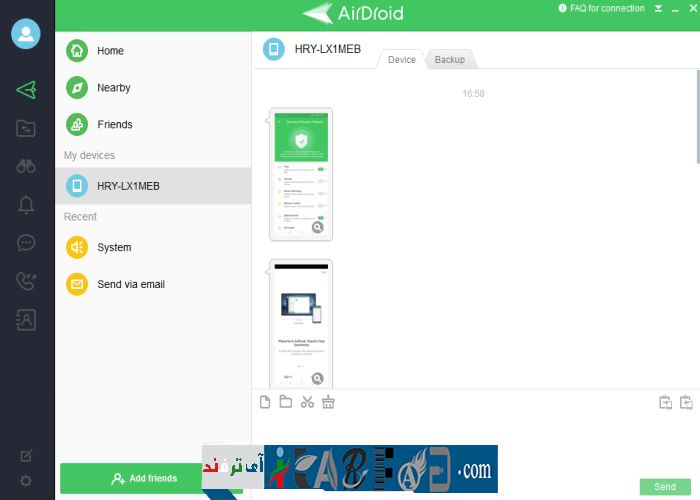Open the Messages speech bubble icon
700x500 pixels.
27,243
